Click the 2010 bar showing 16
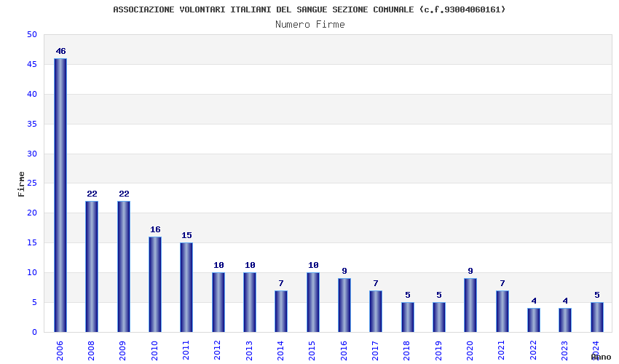The height and width of the screenshot is (364, 619). 155,284
